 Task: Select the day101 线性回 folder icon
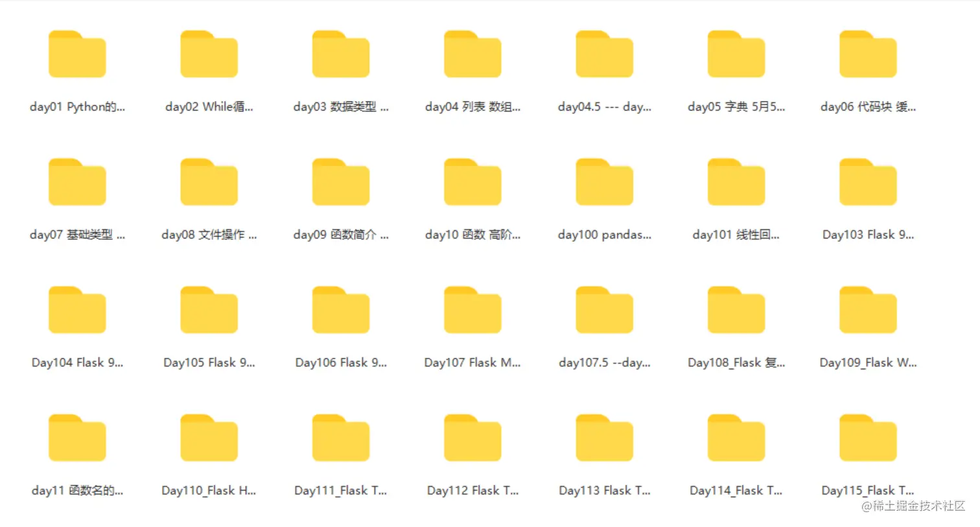[736, 182]
